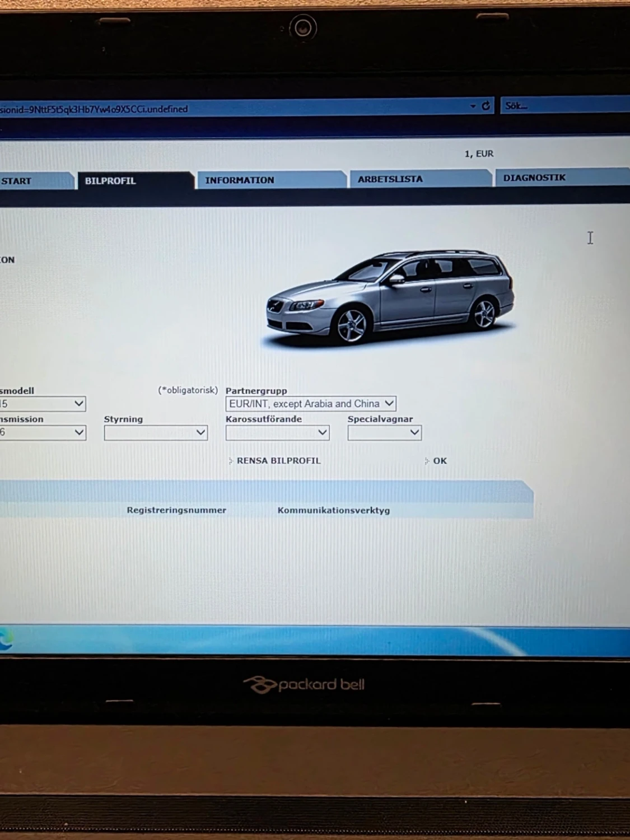Click RENSA BILPROFIL to clear profile
The image size is (630, 840).
(x=278, y=461)
